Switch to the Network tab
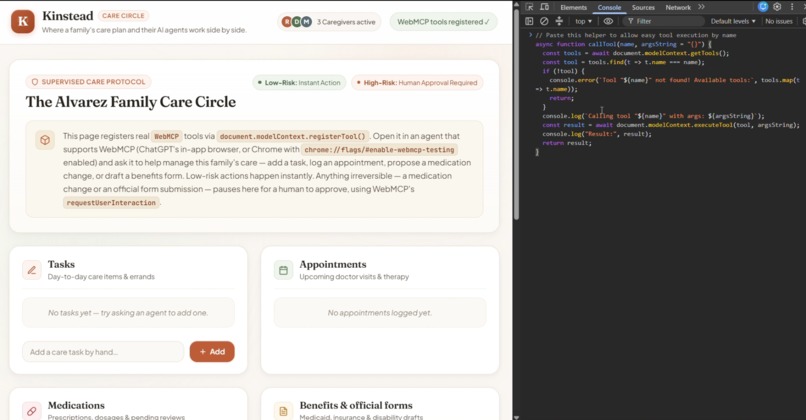The width and height of the screenshot is (806, 420). [678, 7]
